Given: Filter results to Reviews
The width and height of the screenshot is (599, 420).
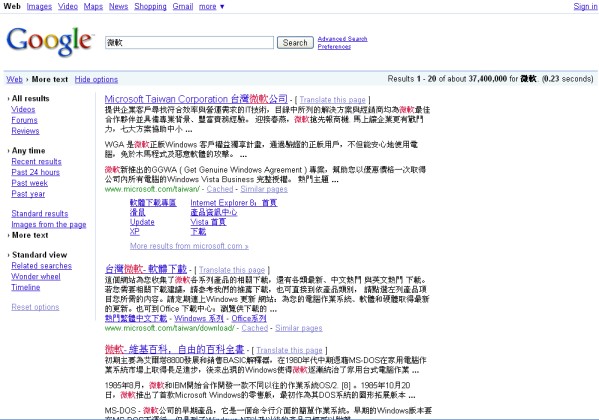Looking at the screenshot, I should pyautogui.click(x=25, y=131).
